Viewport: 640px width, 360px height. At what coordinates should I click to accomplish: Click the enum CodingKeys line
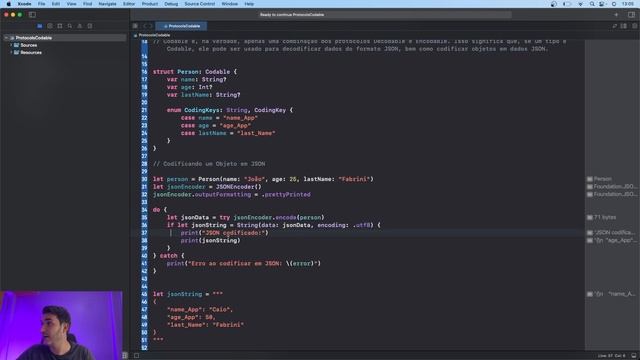pyautogui.click(x=229, y=110)
